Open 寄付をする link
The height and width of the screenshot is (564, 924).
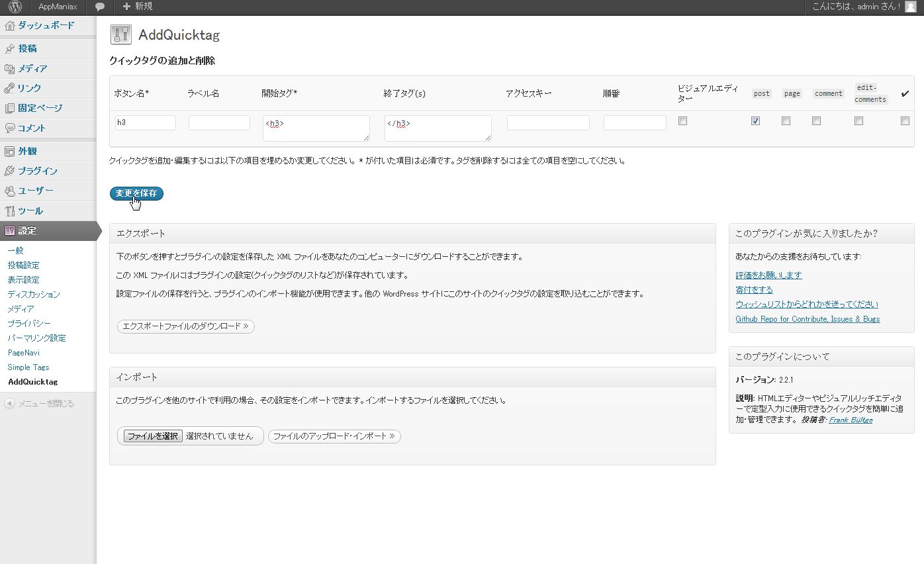(754, 289)
